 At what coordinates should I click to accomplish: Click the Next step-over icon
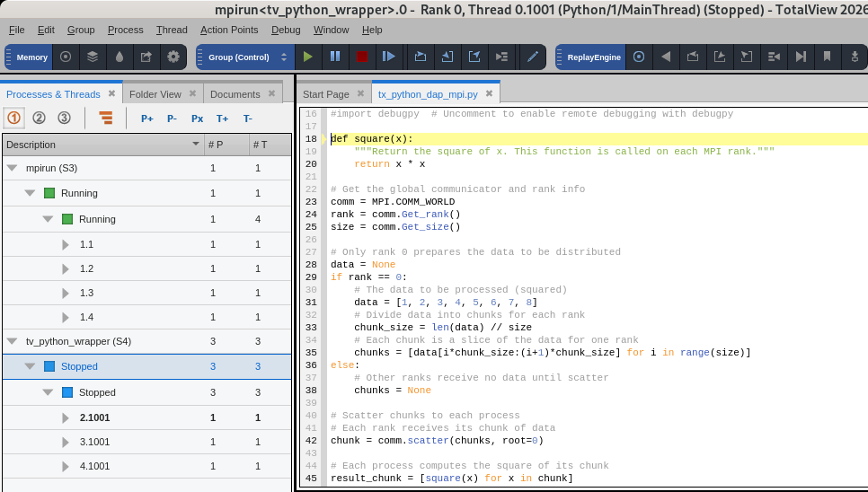point(421,57)
